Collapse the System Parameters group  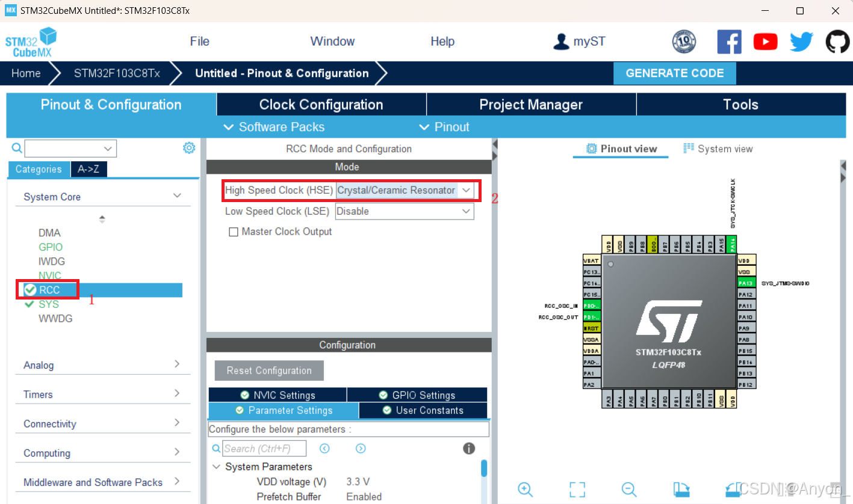[x=217, y=467]
